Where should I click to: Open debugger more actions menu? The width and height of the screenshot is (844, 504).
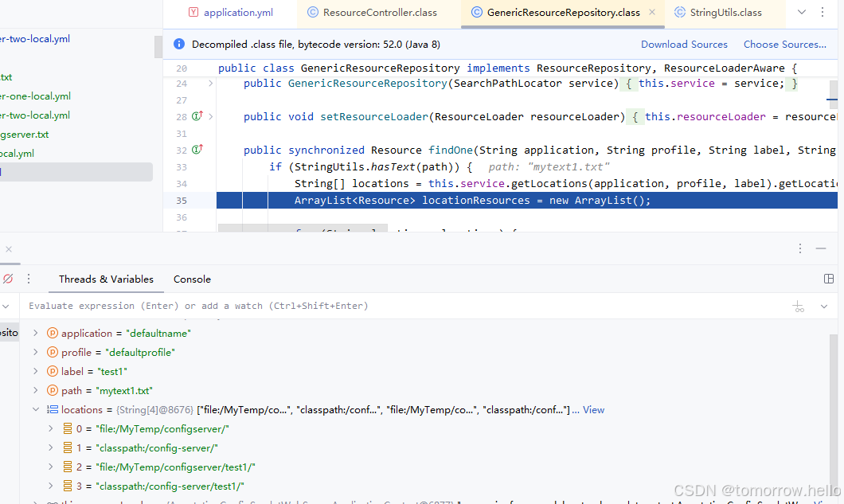(x=29, y=279)
